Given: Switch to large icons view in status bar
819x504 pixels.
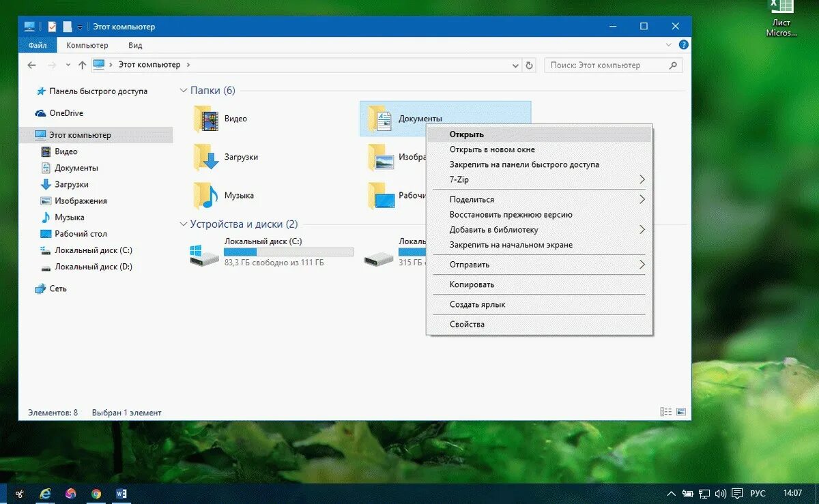Looking at the screenshot, I should click(x=681, y=412).
